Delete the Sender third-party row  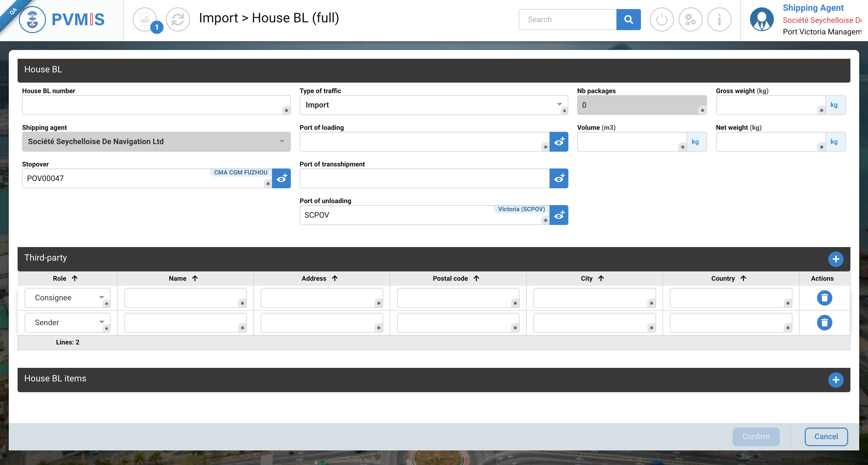(824, 322)
